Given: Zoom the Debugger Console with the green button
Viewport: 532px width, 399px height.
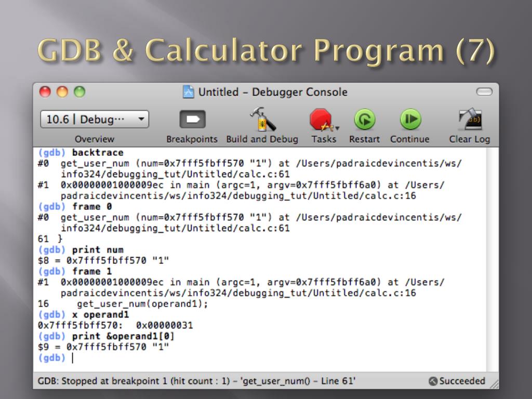Looking at the screenshot, I should point(79,92).
